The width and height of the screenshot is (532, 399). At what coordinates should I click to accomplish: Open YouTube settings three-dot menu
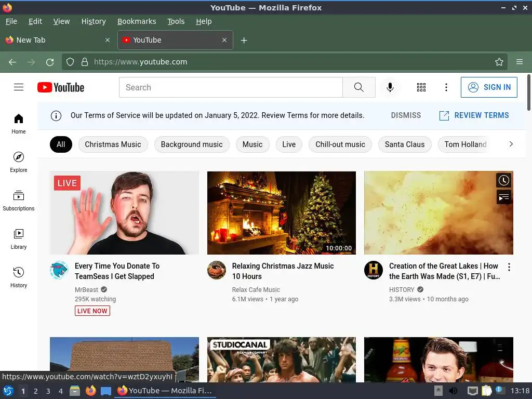[446, 87]
